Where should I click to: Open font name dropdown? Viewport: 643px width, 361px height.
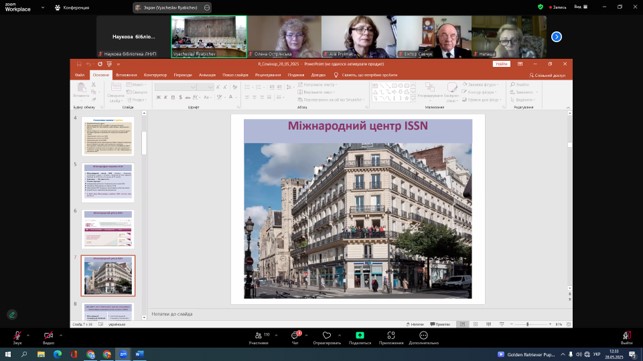tap(193, 87)
